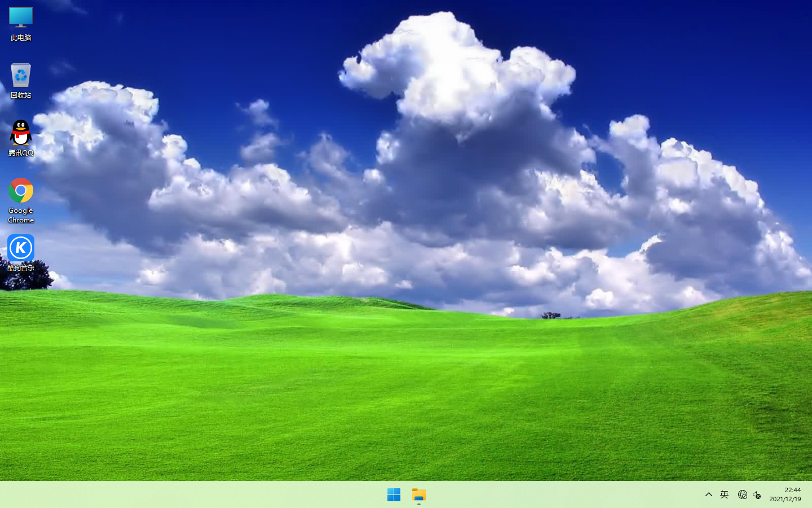The image size is (812, 508).
Task: Click the "此电脑" text label
Action: pyautogui.click(x=21, y=38)
